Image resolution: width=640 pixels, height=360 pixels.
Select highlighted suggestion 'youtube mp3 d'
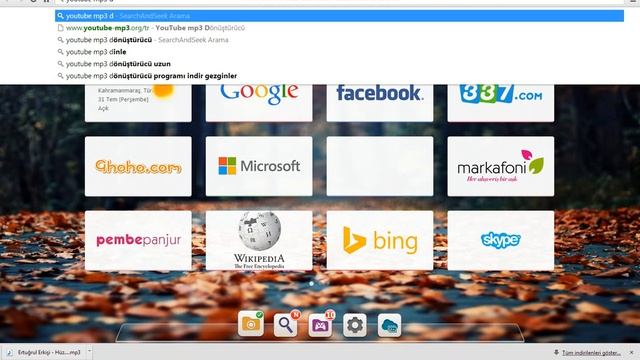coord(340,16)
